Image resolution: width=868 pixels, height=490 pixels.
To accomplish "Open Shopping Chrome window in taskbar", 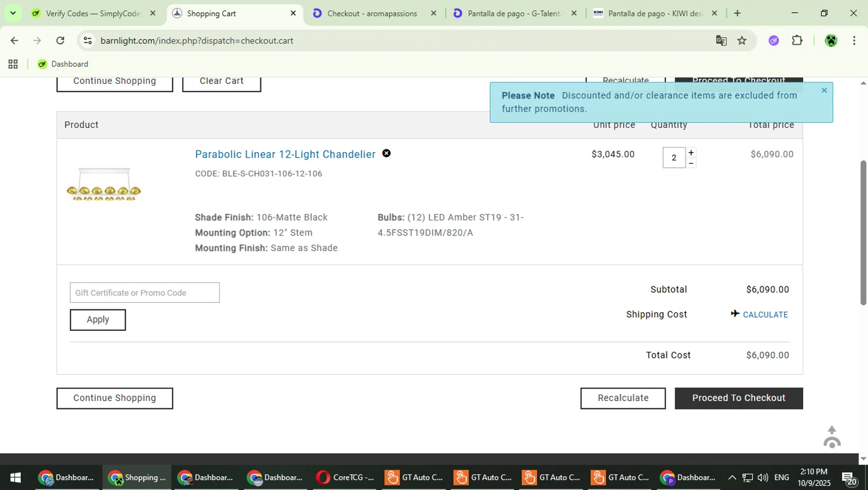I will pyautogui.click(x=137, y=477).
